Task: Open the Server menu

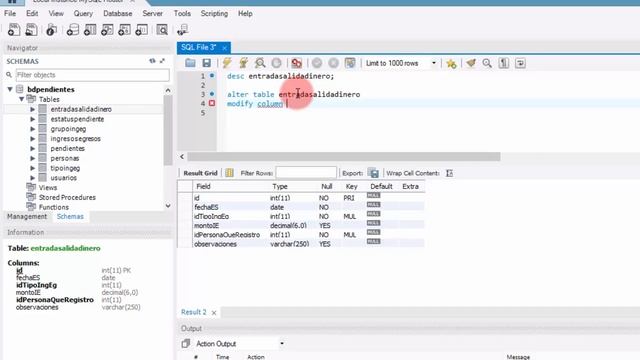Action: 152,13
